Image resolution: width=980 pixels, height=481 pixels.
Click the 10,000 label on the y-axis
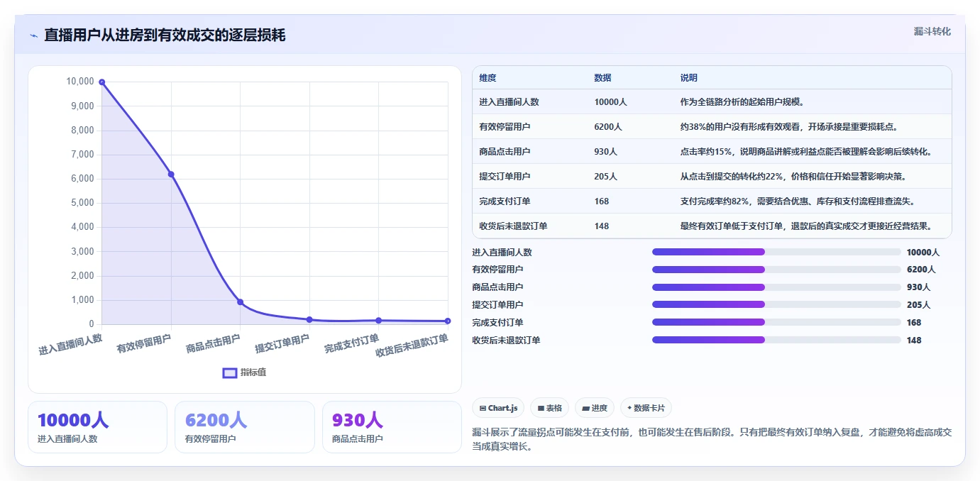(x=80, y=82)
